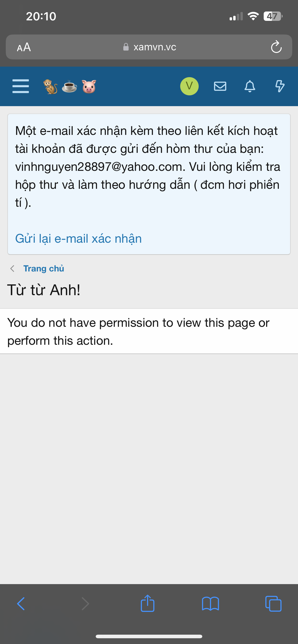
Task: Open Safari bookmarks book icon
Action: tap(210, 604)
